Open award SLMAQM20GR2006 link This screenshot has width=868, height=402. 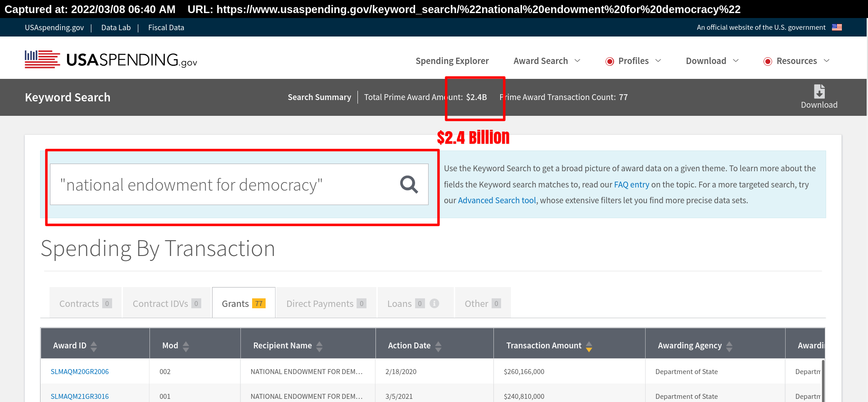click(x=80, y=371)
